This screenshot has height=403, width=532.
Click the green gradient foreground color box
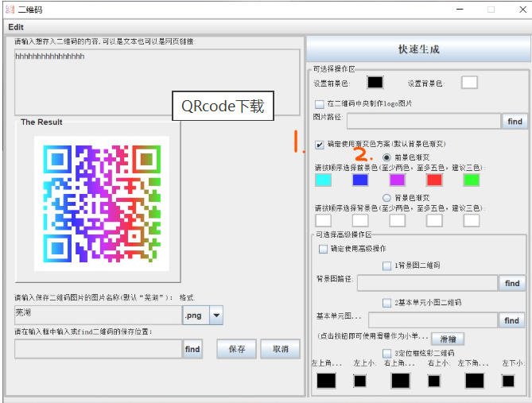(x=472, y=180)
